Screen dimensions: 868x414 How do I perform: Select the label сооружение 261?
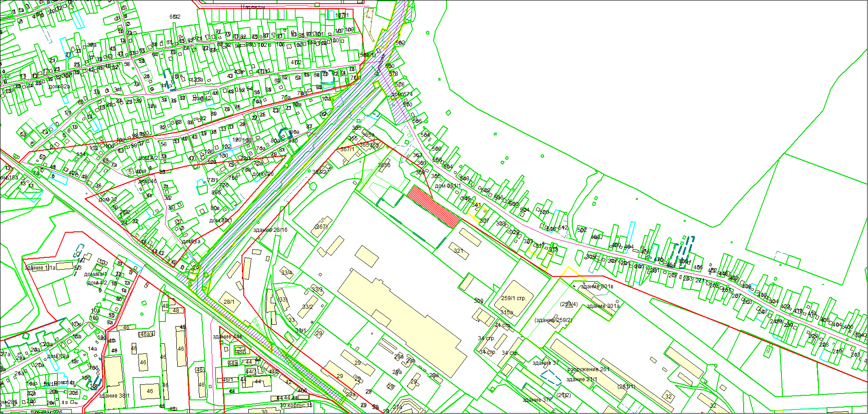click(588, 369)
